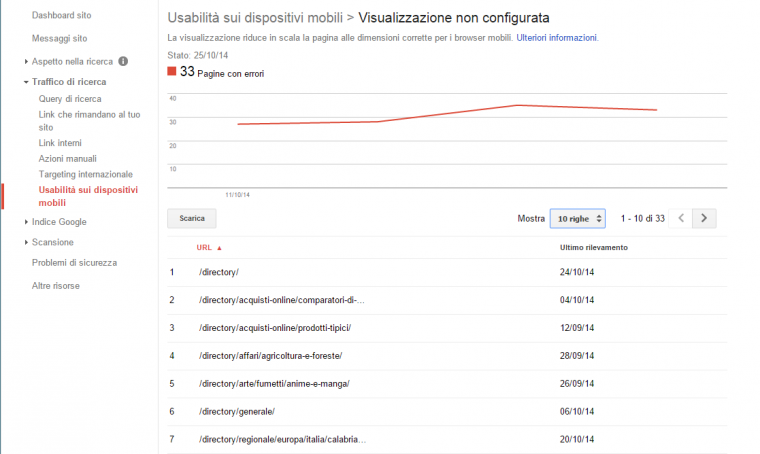This screenshot has width=760, height=454.
Task: Click the info icon beside Aspetto nella ricerca
Action: pyautogui.click(x=123, y=62)
